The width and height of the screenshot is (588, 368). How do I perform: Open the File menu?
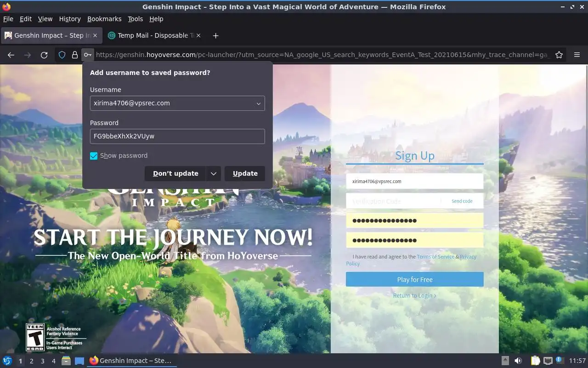(x=8, y=19)
